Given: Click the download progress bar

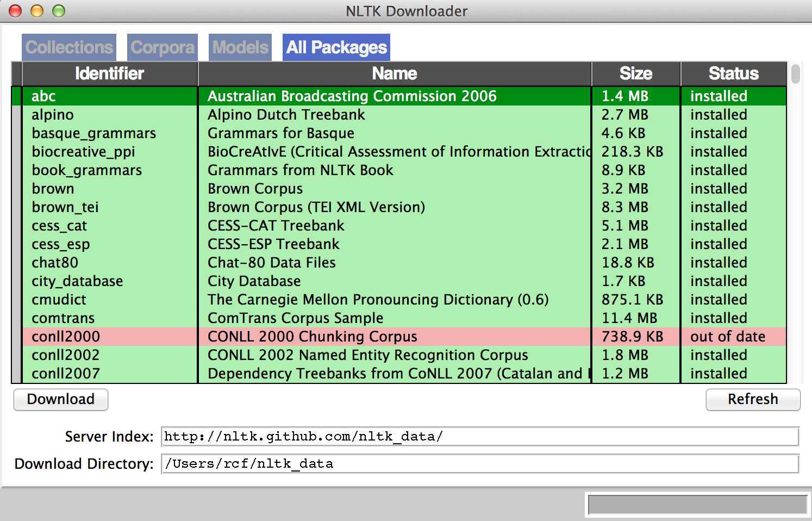Looking at the screenshot, I should 697,504.
